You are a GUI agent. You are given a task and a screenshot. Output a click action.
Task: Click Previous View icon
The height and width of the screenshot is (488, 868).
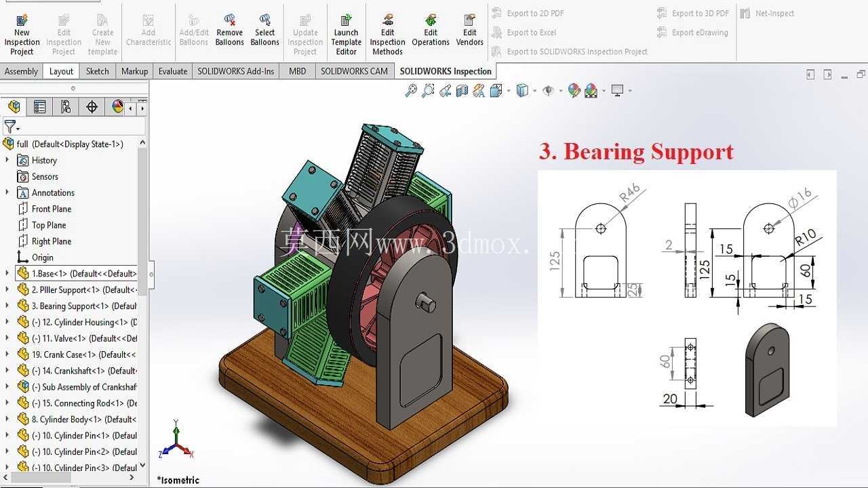[445, 90]
